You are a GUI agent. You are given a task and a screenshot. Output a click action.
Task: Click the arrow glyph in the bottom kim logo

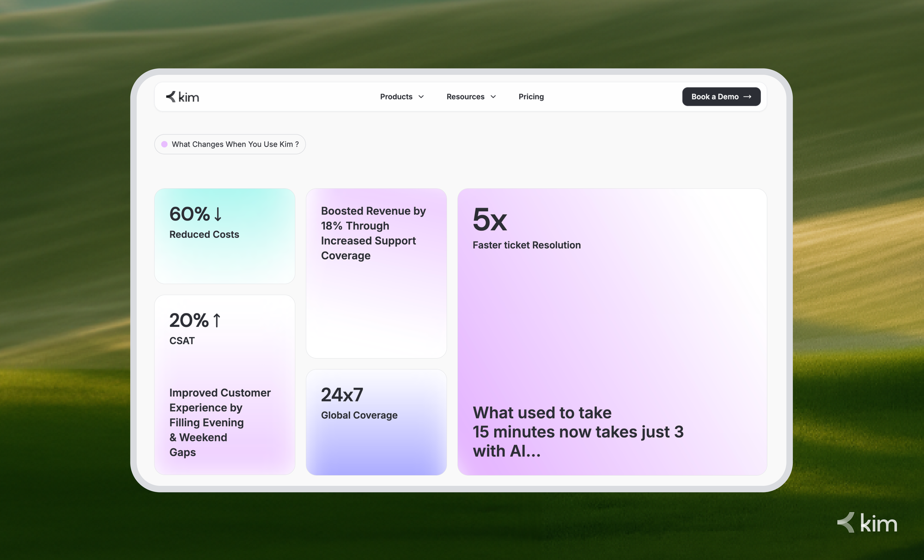845,523
